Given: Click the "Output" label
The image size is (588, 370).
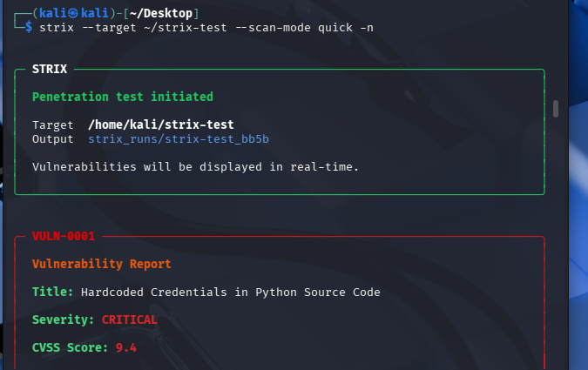Looking at the screenshot, I should click(53, 139).
